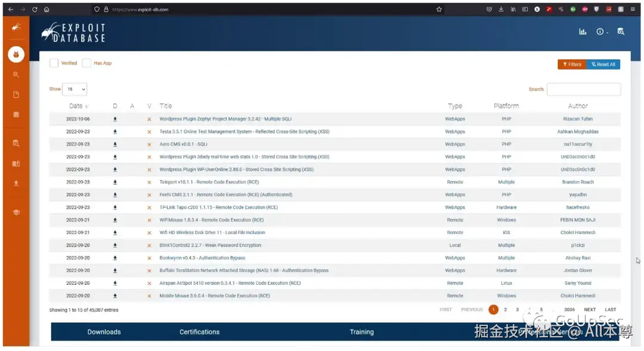Open the Wordpress Plugin 3dady stats link
This screenshot has height=351, width=644.
[244, 157]
